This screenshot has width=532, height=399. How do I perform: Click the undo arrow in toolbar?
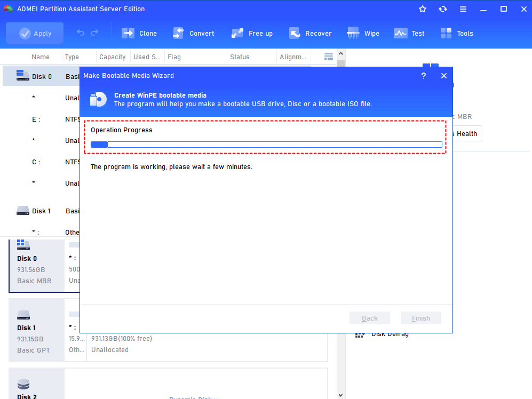[81, 33]
